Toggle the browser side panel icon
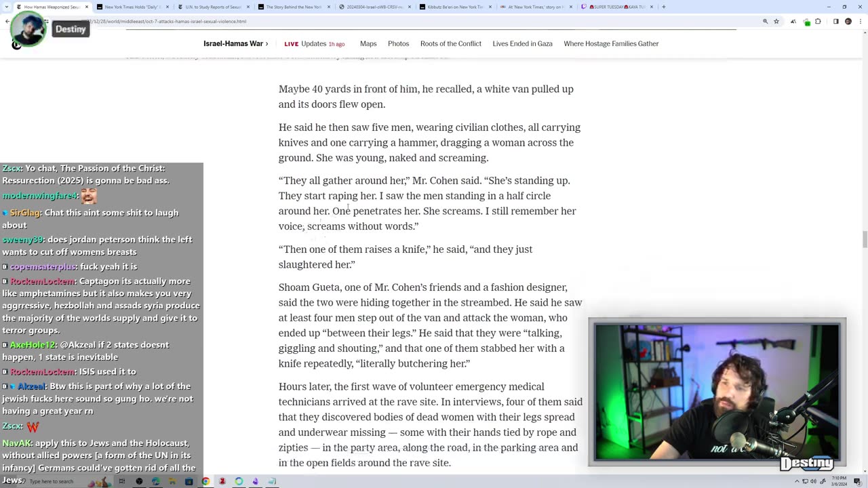This screenshot has width=868, height=488. point(835,22)
